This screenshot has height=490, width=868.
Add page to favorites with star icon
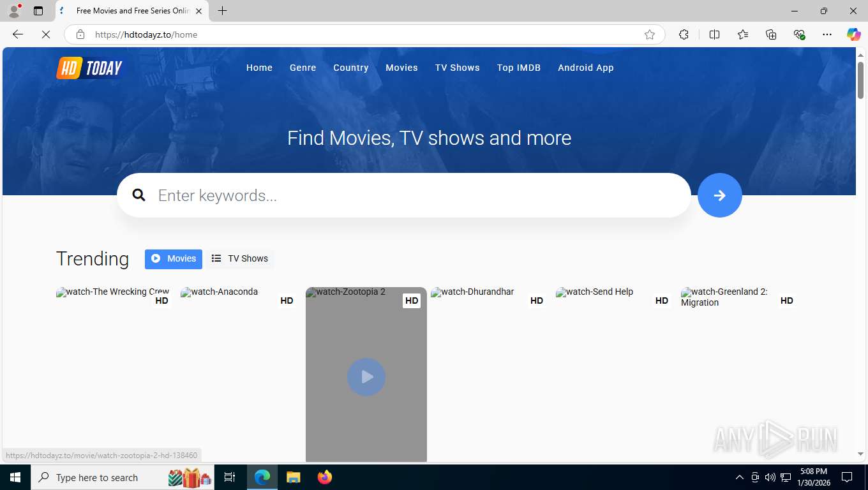click(x=650, y=34)
